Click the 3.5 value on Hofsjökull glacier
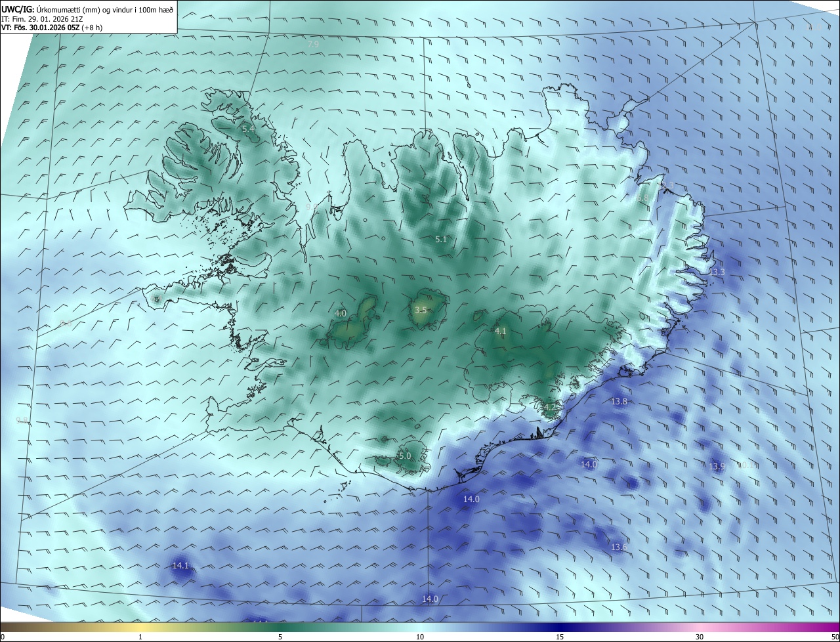840x642 pixels. [x=421, y=310]
